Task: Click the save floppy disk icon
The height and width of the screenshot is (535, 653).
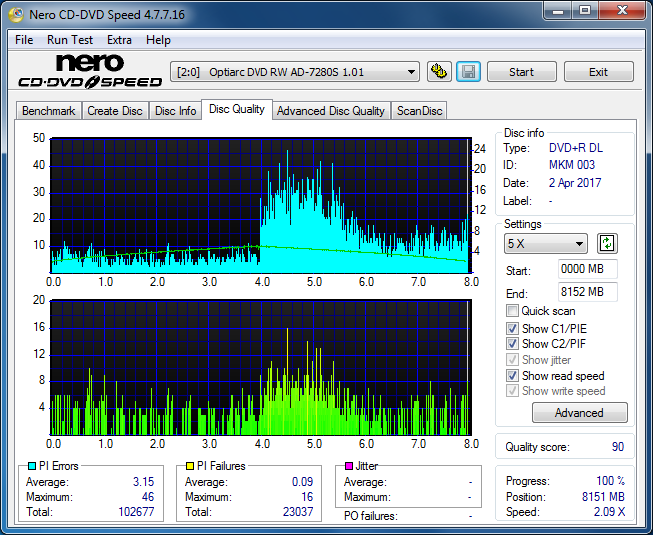Action: click(469, 72)
